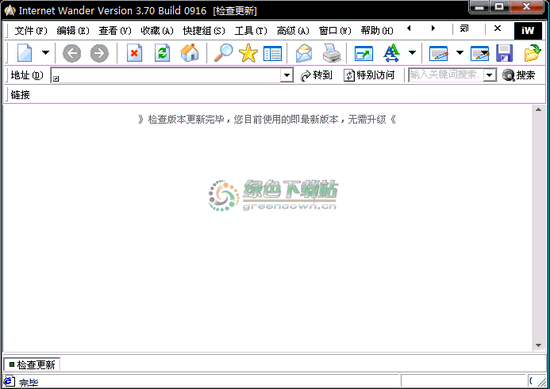Stop page loading with red X icon
The image size is (550, 389).
click(x=134, y=53)
